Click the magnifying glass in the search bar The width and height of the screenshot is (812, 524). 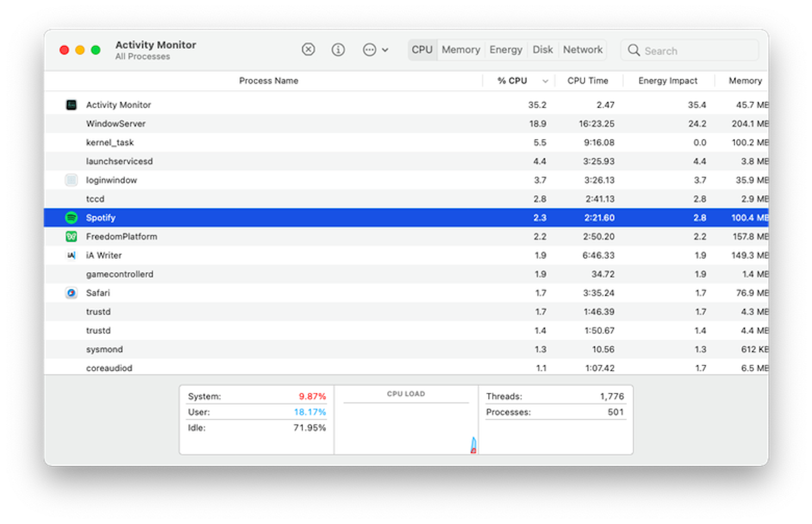[634, 50]
